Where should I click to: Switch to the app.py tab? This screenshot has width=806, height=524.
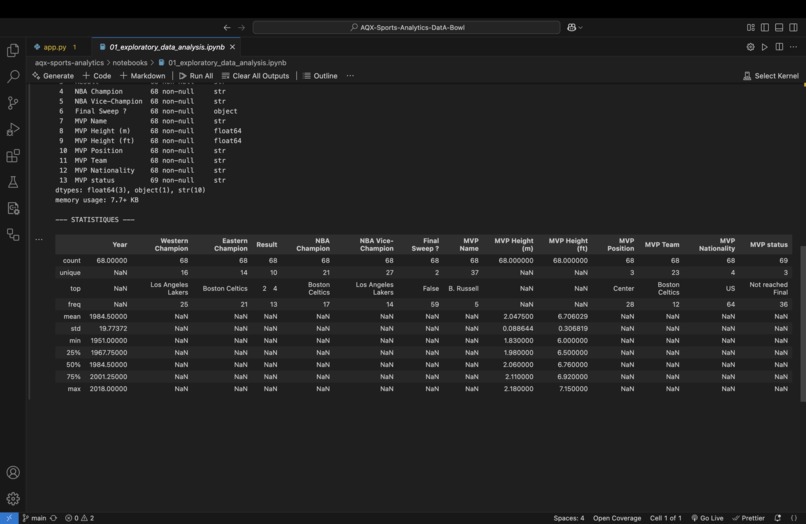click(54, 47)
